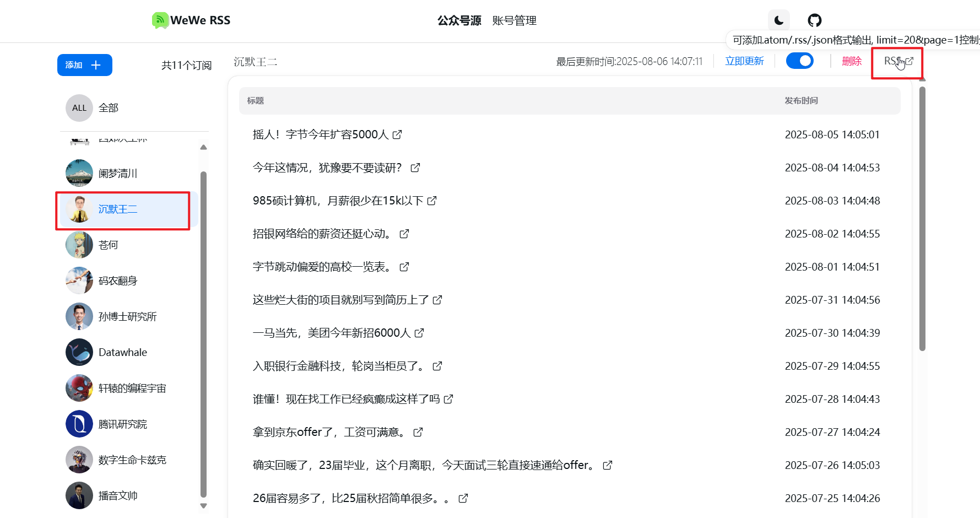Open external link icon for 985硕计算机 article

[x=432, y=201]
